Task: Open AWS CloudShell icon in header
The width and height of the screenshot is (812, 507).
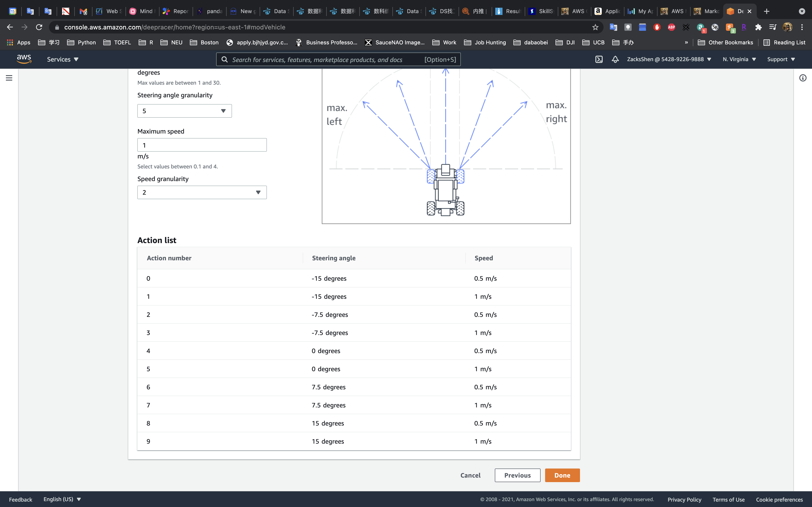Action: pyautogui.click(x=599, y=59)
